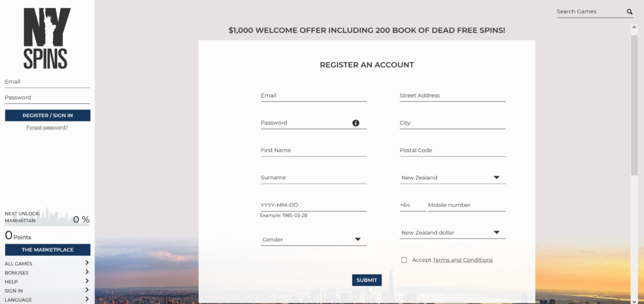Focus the City field
The width and height of the screenshot is (644, 304).
coord(453,123)
